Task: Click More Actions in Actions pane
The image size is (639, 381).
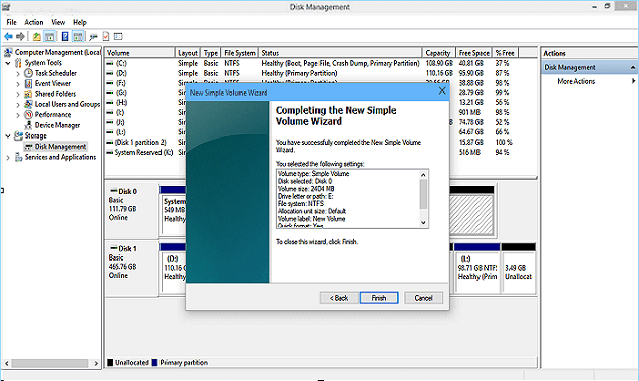Action: click(x=576, y=81)
